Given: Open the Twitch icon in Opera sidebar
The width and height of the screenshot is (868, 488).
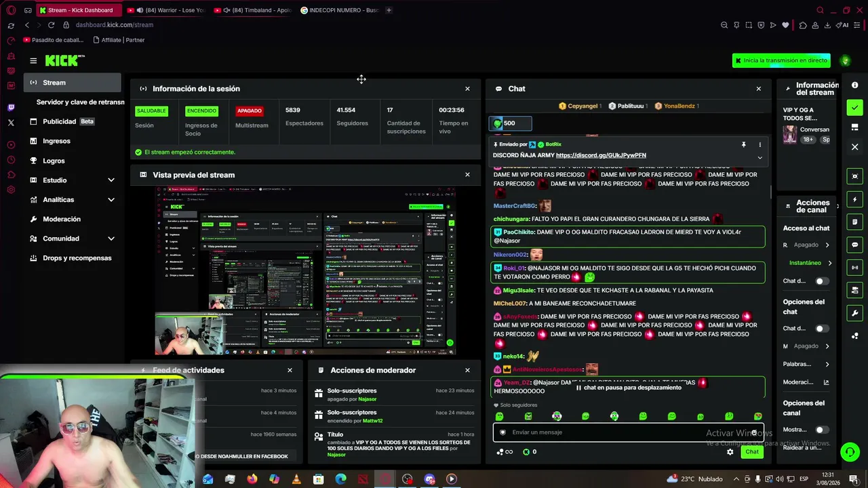Looking at the screenshot, I should click(x=11, y=108).
